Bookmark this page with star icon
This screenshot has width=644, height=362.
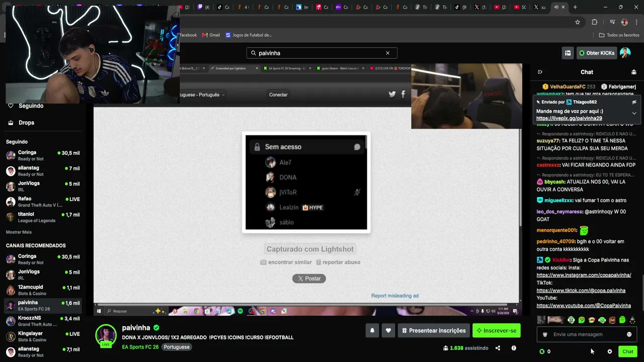click(x=578, y=22)
